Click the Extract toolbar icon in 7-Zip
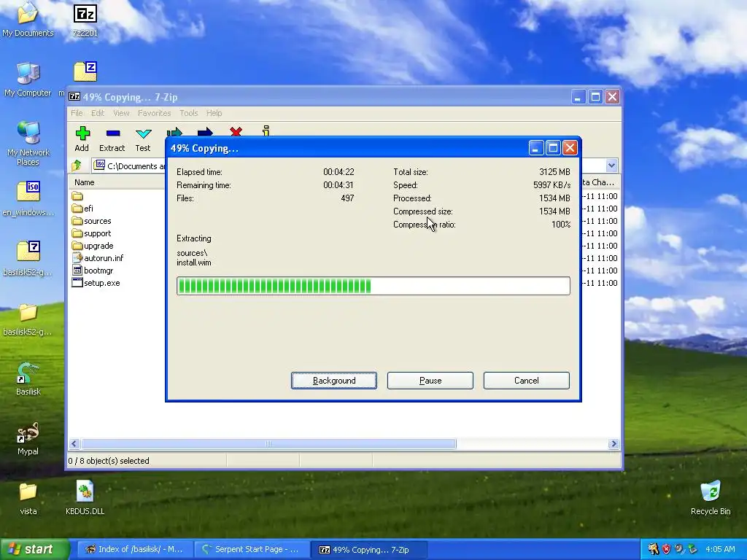This screenshot has width=747, height=560. click(x=112, y=139)
